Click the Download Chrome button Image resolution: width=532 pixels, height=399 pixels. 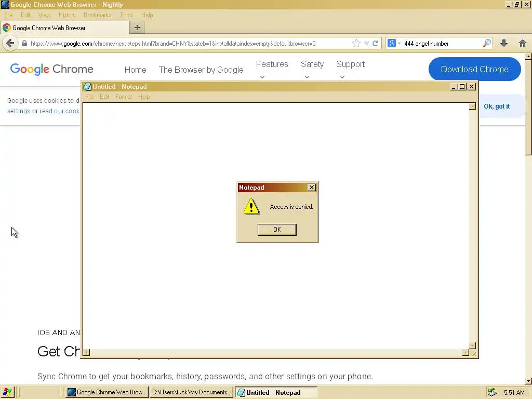tap(474, 69)
